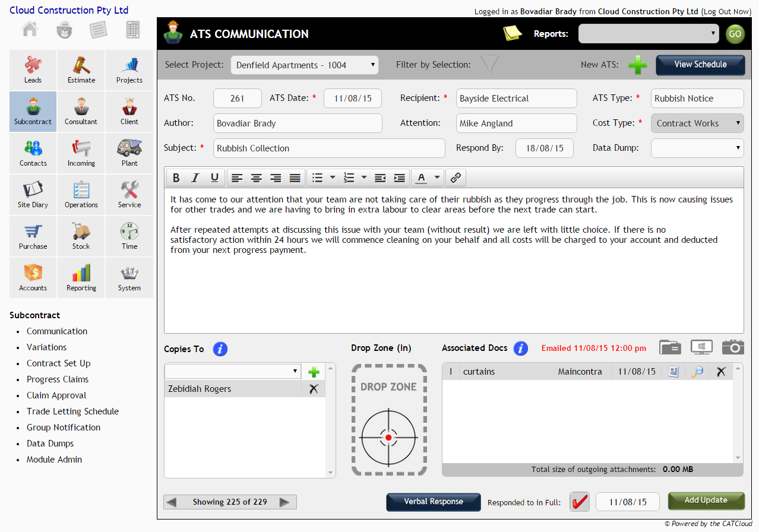This screenshot has height=532, width=759.
Task: Expand the Cost Type dropdown
Action: pos(697,123)
